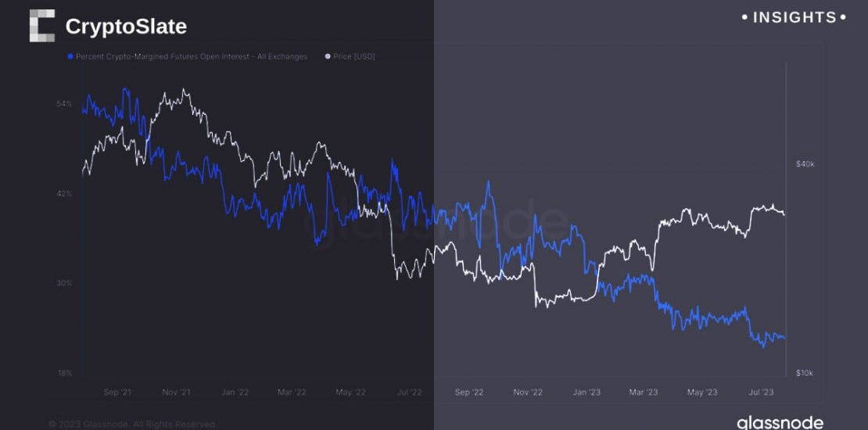The height and width of the screenshot is (430, 868).
Task: Open the CryptoSlate brand name link
Action: tap(125, 27)
